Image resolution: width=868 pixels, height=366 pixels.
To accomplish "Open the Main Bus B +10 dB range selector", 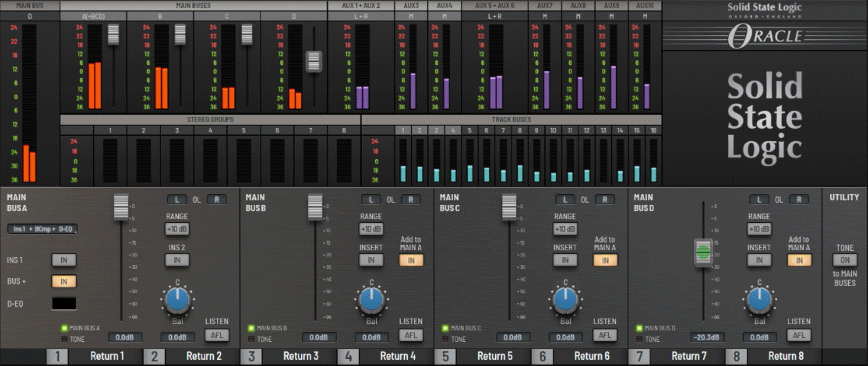I will click(x=371, y=229).
